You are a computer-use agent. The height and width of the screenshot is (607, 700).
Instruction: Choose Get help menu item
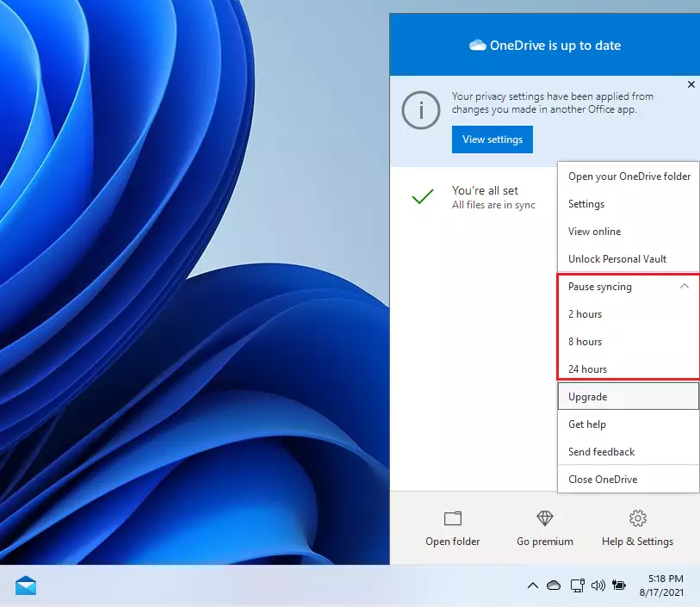[x=629, y=424]
